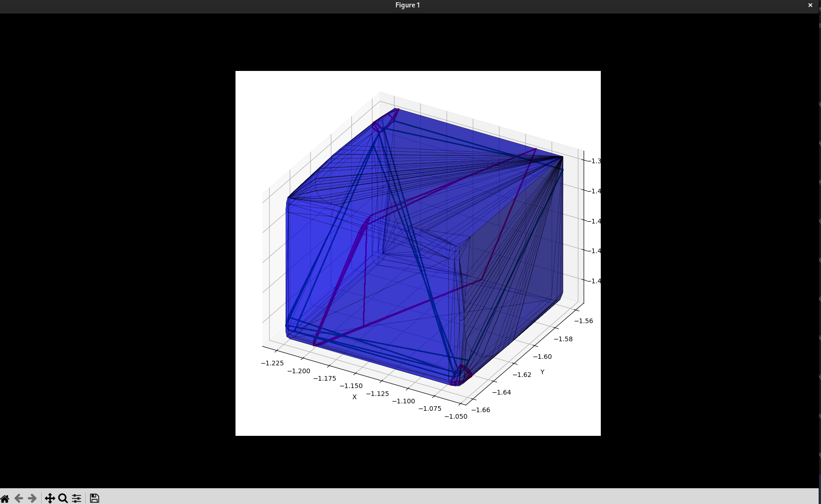
Task: Go back to the previous view
Action: point(19,498)
